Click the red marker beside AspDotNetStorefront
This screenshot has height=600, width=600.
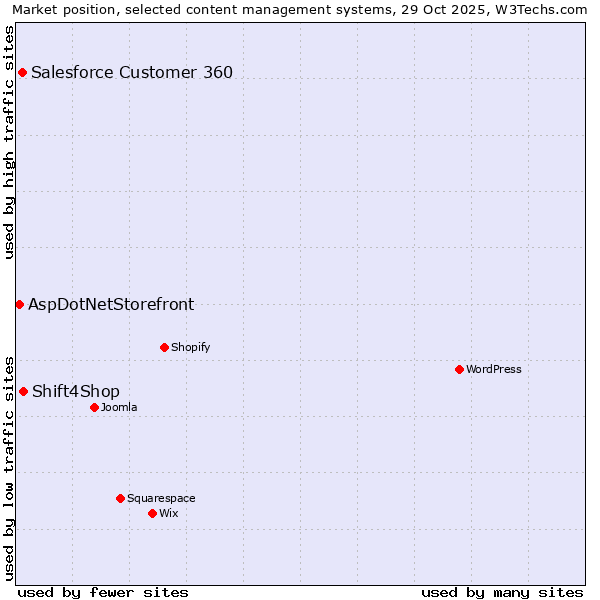[19, 304]
